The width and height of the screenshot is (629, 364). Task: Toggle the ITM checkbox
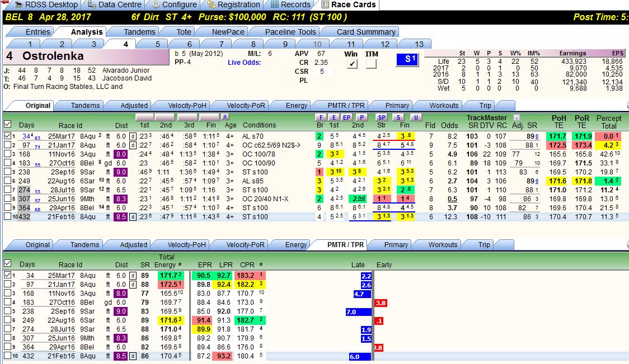[x=371, y=64]
